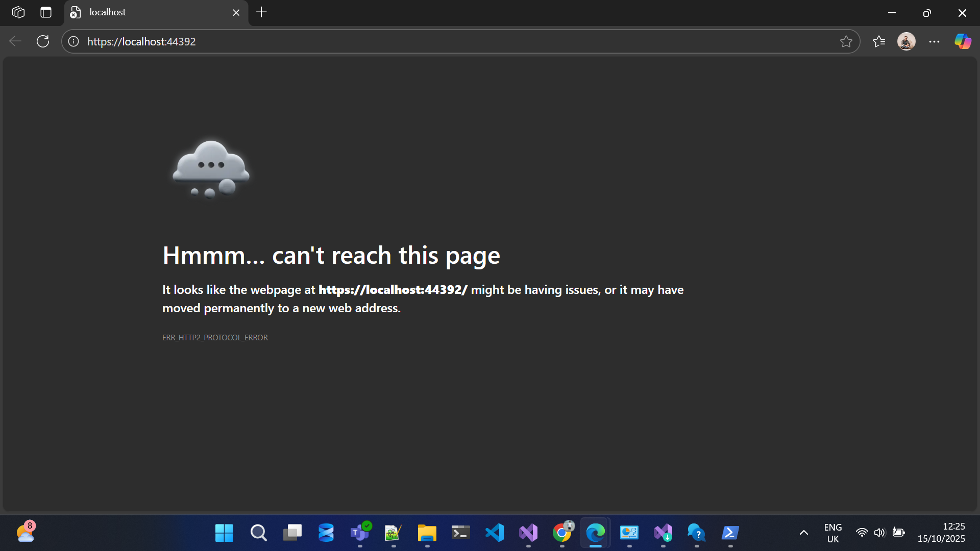Add this page to favorites star
Image resolution: width=980 pixels, height=551 pixels.
846,41
